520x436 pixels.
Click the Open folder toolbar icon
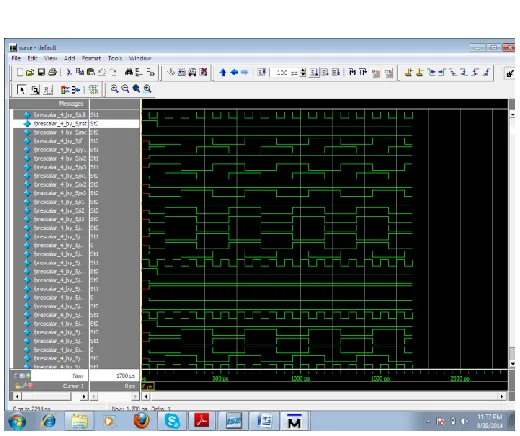click(x=30, y=72)
